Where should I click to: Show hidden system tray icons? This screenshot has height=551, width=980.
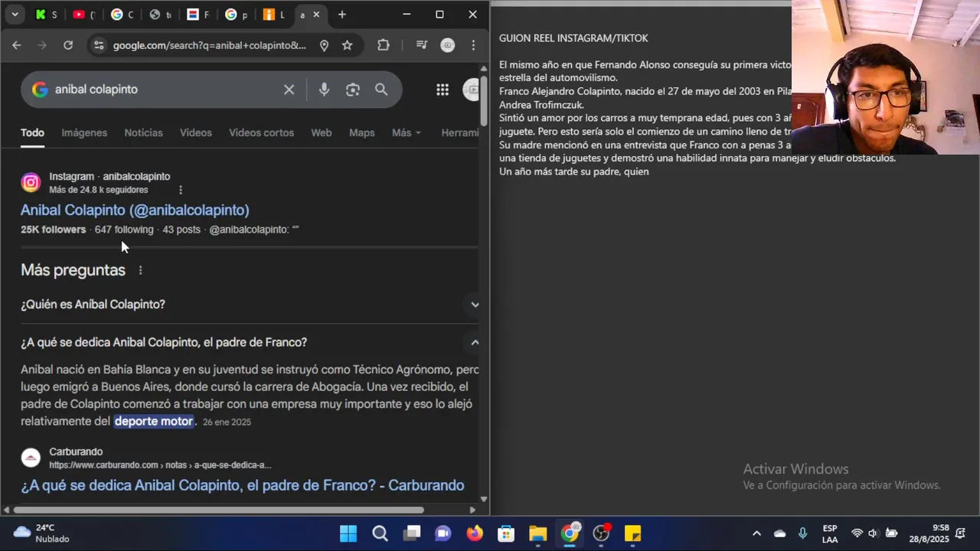(x=756, y=533)
